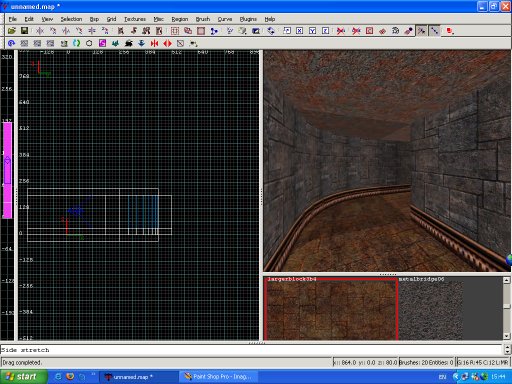Click the blue spiral patch bend icon

11,43
